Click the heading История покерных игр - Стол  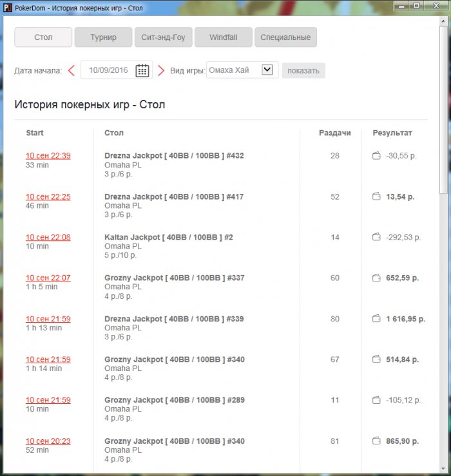pos(90,105)
